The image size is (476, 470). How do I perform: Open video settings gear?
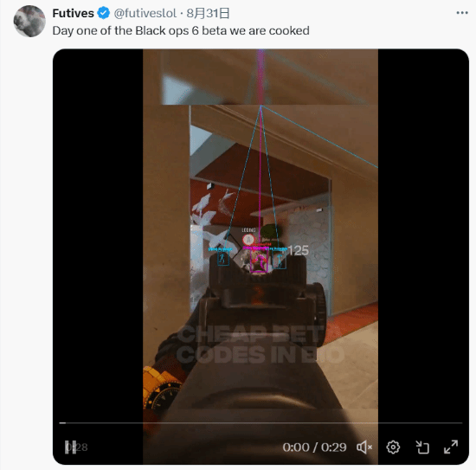pyautogui.click(x=393, y=447)
